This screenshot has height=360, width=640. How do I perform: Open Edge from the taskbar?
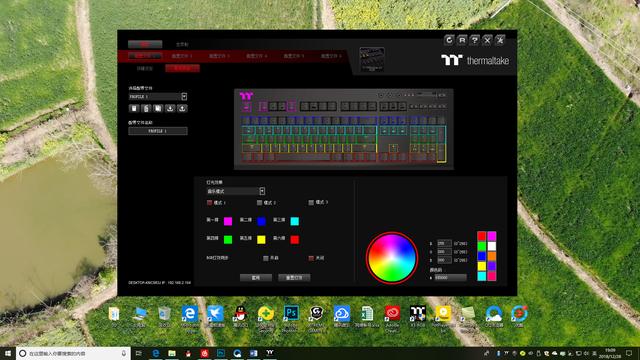[x=156, y=353]
